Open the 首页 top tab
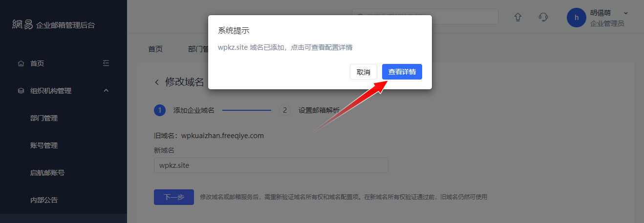The height and width of the screenshot is (223, 644). coord(155,49)
